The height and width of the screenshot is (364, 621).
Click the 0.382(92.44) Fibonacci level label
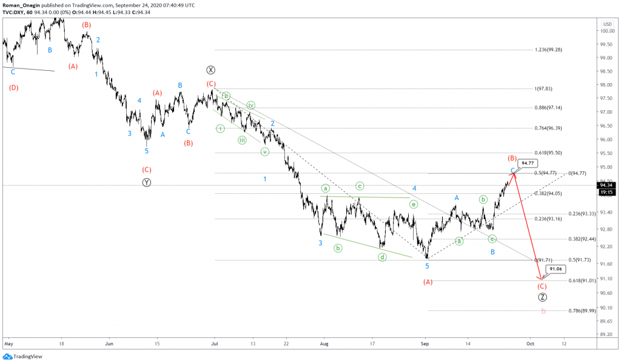[x=582, y=239]
